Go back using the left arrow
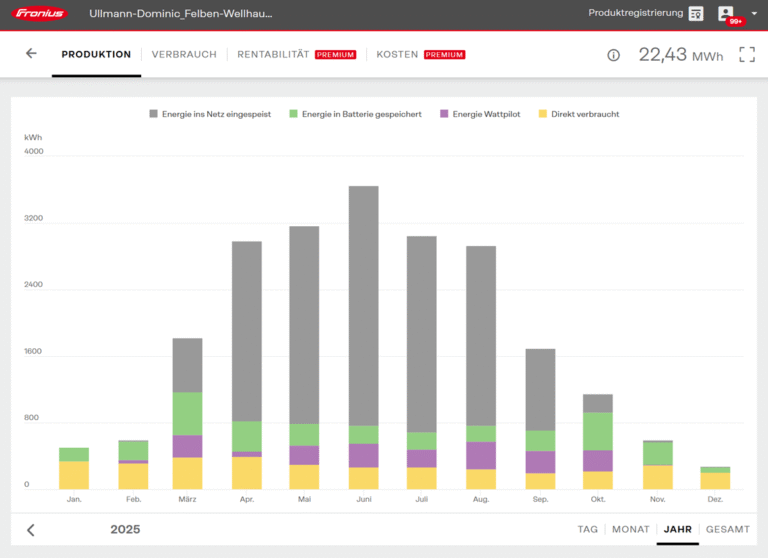 pos(31,54)
